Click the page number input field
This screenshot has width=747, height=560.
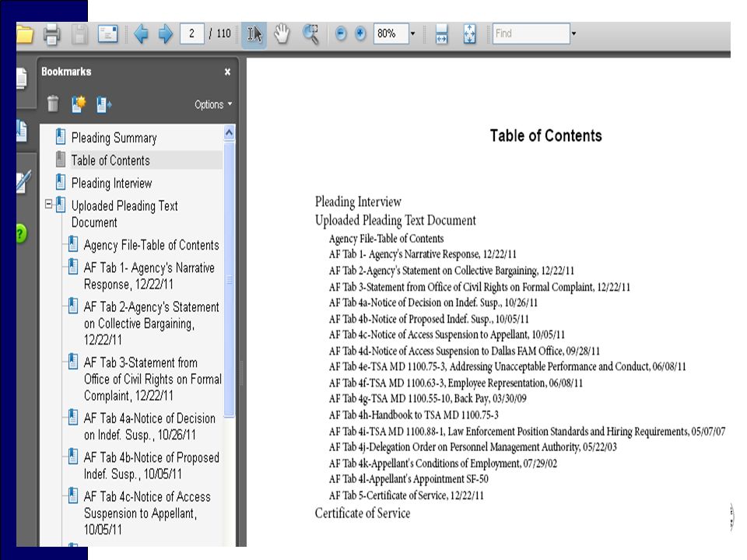pos(192,33)
